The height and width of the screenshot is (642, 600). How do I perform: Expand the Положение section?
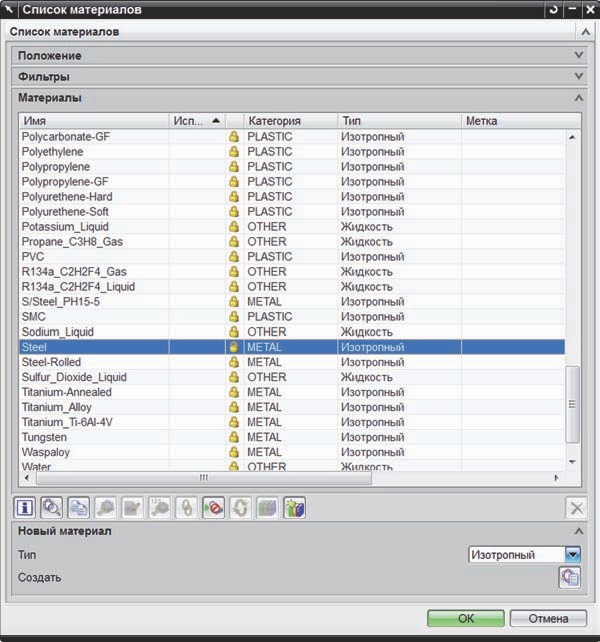pos(579,55)
